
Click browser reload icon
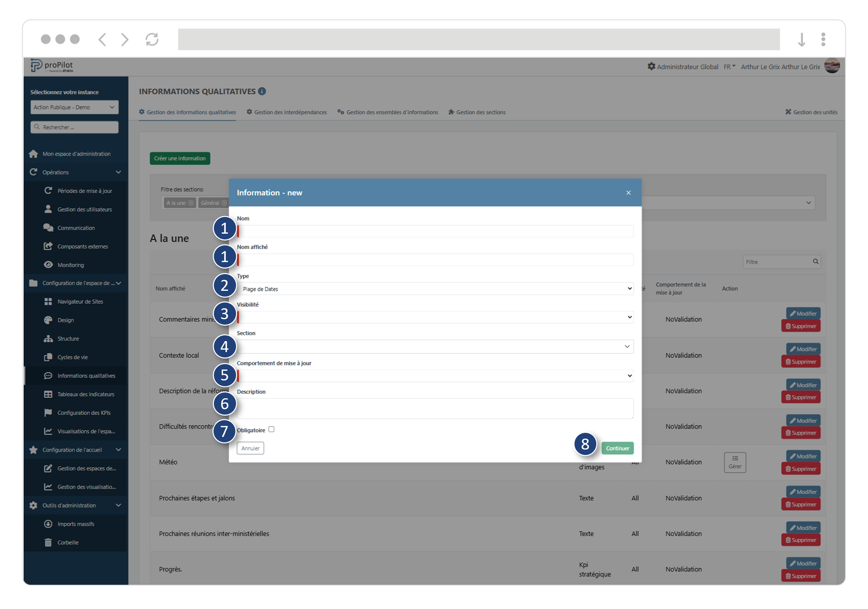152,39
